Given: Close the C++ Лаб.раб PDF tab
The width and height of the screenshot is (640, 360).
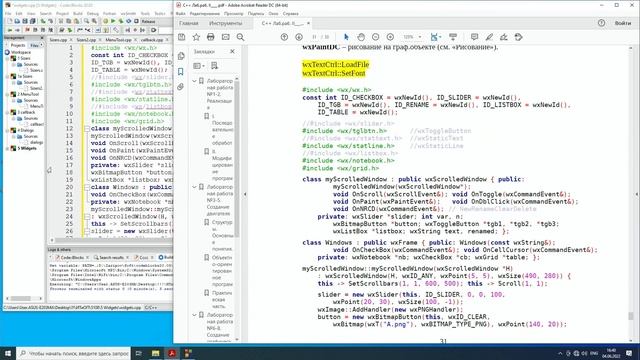Looking at the screenshot, I should click(308, 23).
